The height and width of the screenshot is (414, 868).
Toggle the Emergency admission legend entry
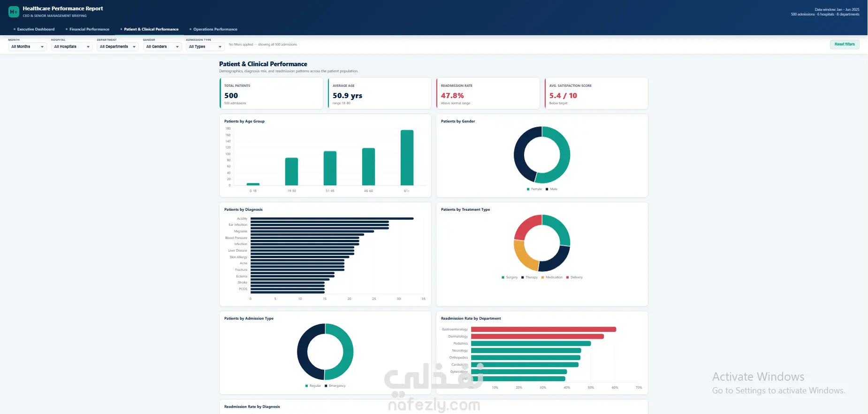[x=335, y=386]
